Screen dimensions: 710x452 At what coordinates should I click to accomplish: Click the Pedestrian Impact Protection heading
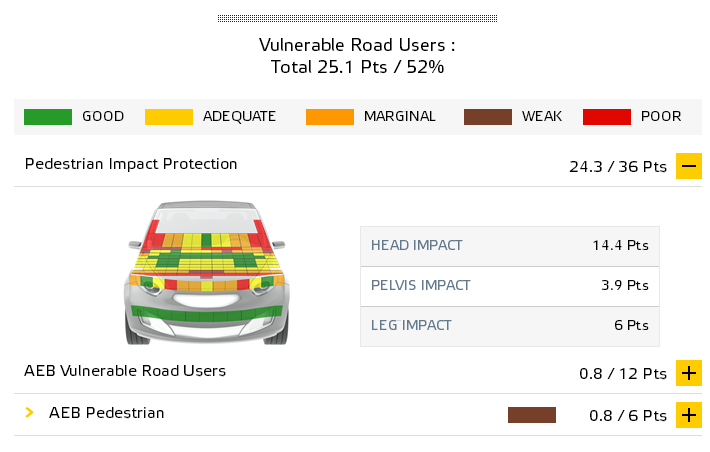131,164
